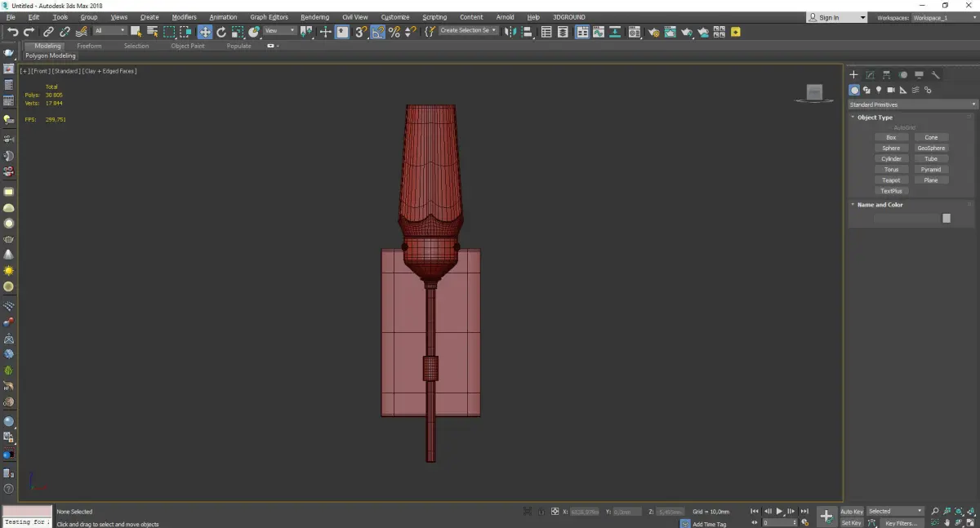The width and height of the screenshot is (980, 528).
Task: Click the Align tool icon
Action: pyautogui.click(x=528, y=32)
